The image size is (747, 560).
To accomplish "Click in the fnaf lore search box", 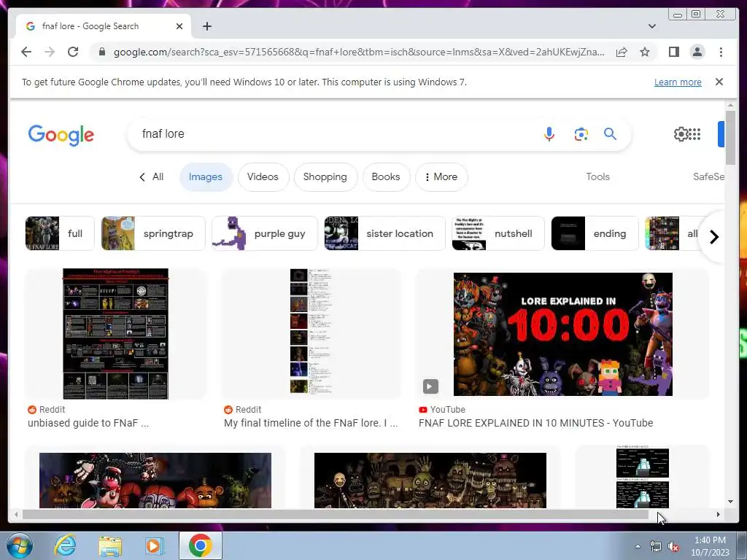I will pos(333,134).
